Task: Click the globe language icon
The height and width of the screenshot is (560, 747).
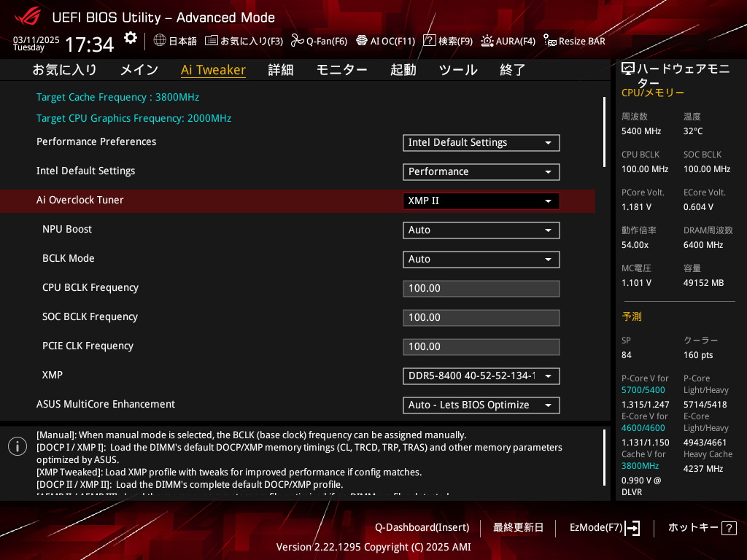Action: click(x=160, y=41)
